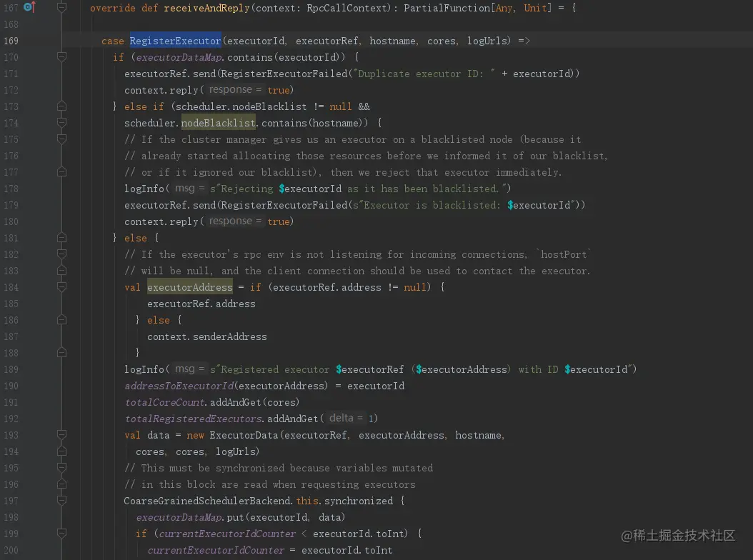
Task: Click the executorDataMap field on line 198
Action: (181, 517)
